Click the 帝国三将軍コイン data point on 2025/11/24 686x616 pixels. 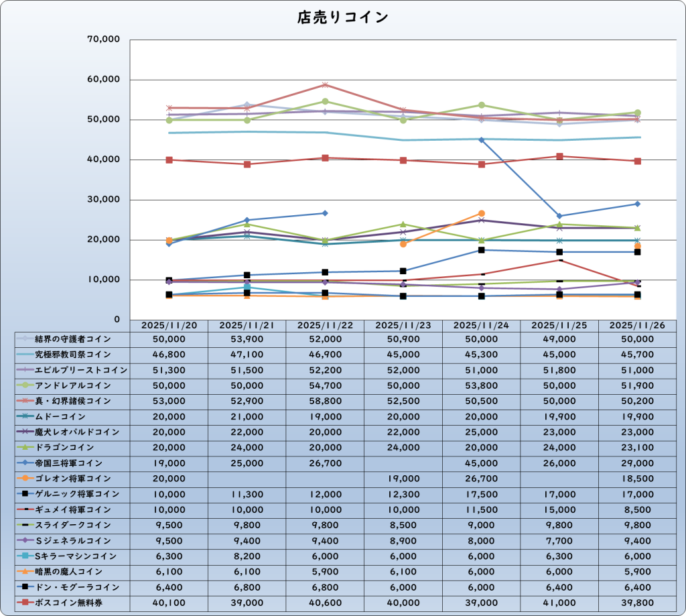[x=481, y=139]
